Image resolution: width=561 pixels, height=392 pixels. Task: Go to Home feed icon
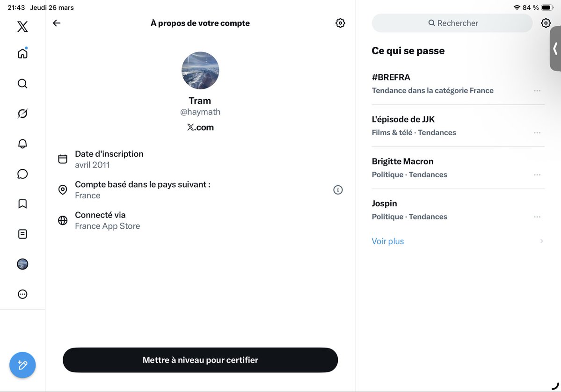tap(22, 53)
